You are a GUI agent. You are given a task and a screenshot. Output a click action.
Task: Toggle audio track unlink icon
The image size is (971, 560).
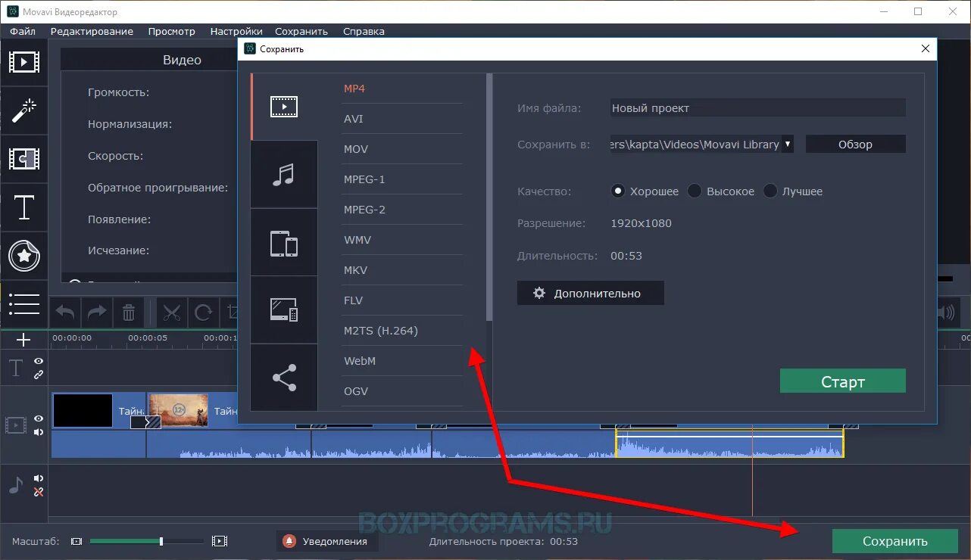click(38, 492)
